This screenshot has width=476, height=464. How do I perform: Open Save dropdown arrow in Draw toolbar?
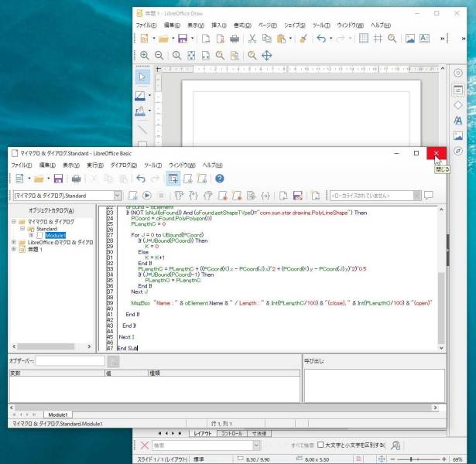point(192,39)
